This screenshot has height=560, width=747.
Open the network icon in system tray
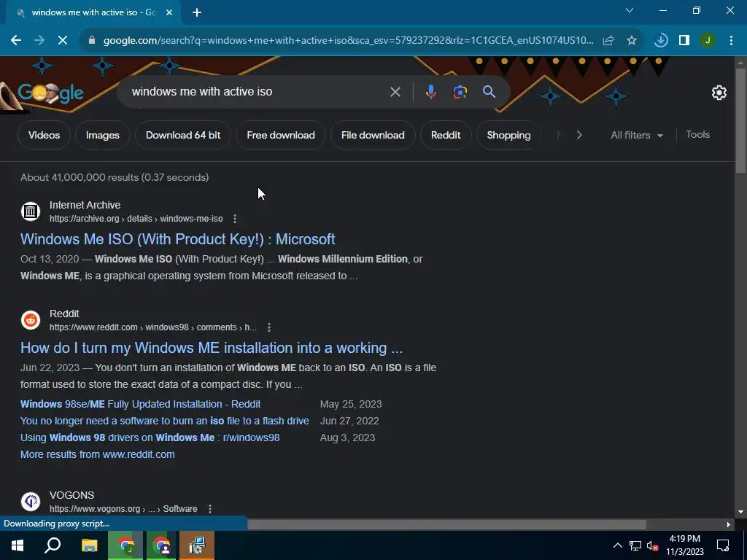(x=635, y=545)
